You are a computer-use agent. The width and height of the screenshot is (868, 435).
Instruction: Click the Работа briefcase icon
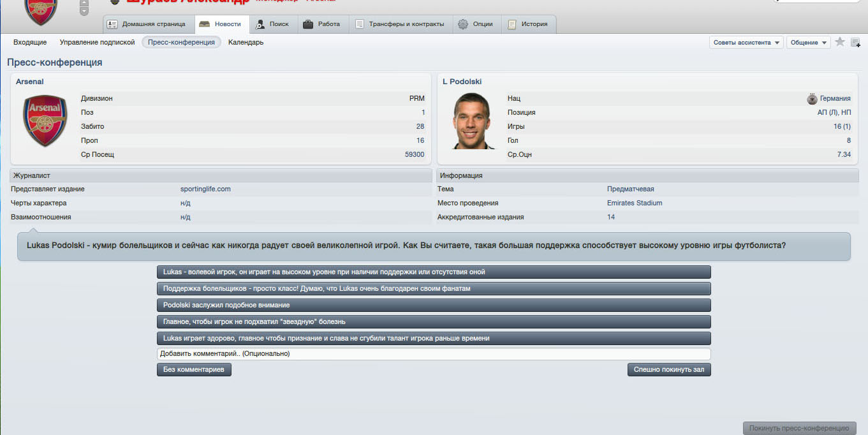pyautogui.click(x=308, y=24)
